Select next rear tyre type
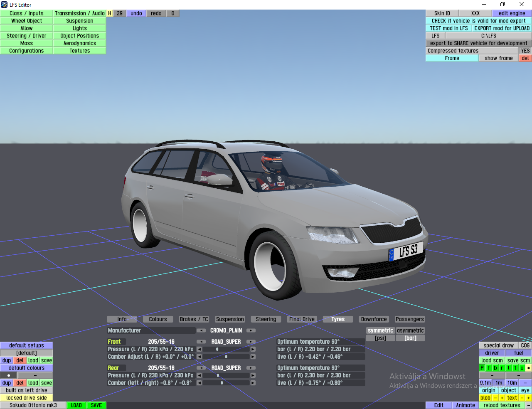The width and height of the screenshot is (532, 409). [x=251, y=368]
